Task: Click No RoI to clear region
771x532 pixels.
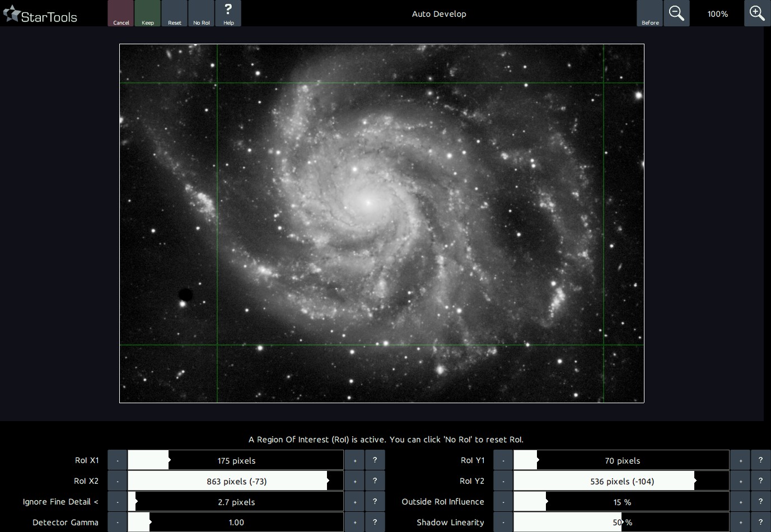Action: coord(202,13)
